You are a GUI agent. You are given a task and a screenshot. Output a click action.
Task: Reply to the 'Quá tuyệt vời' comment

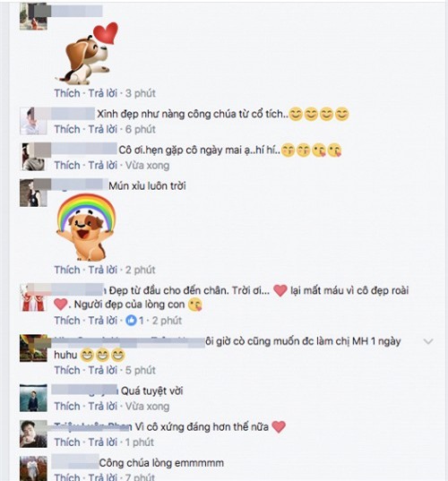(x=103, y=407)
